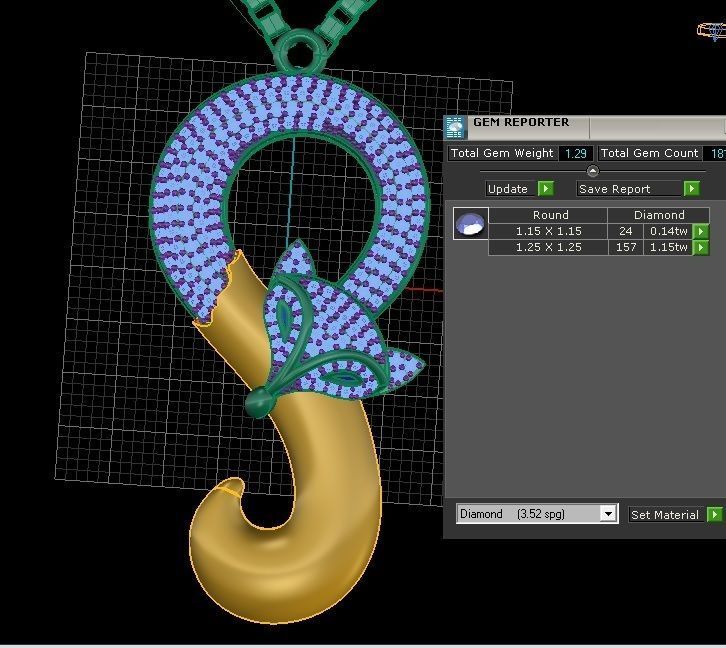Click the Gem Reporter panel icon
This screenshot has height=648, width=726.
point(455,127)
